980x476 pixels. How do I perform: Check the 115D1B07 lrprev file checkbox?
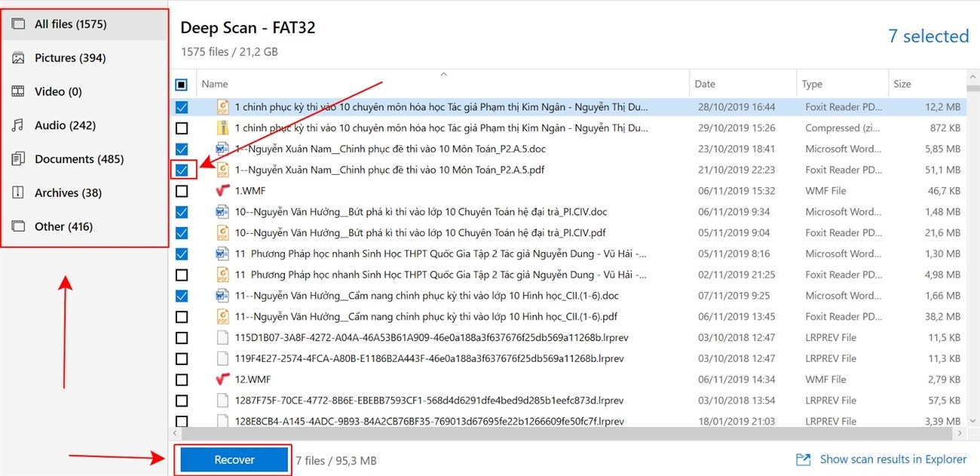click(182, 338)
